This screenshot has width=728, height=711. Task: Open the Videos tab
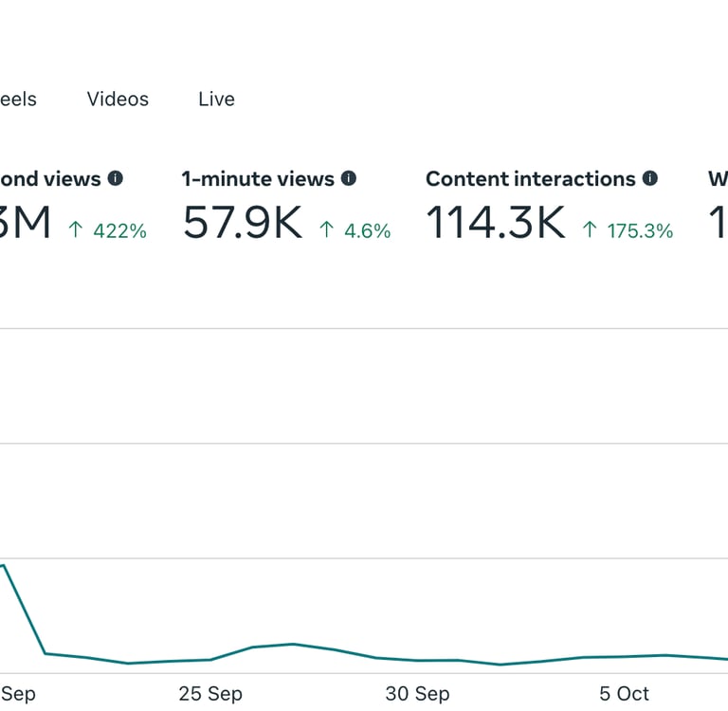[118, 99]
